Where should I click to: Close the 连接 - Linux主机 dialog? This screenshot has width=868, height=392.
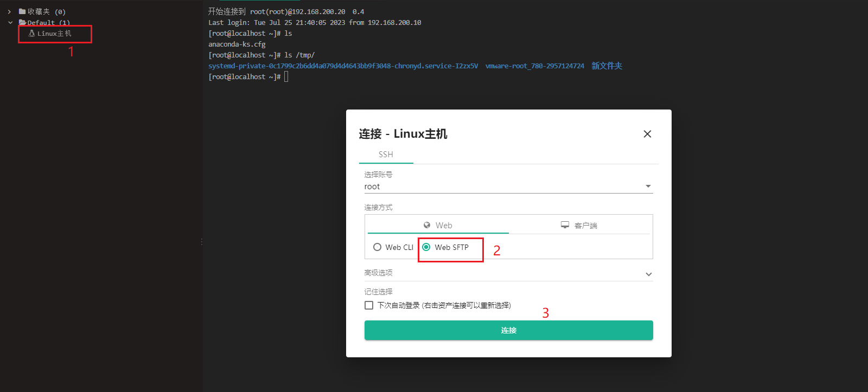(x=647, y=134)
